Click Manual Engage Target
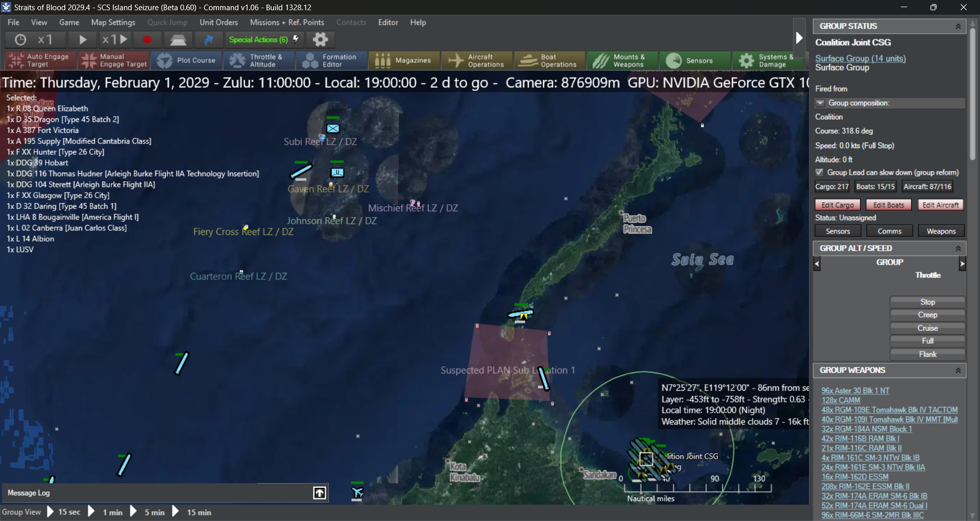This screenshot has height=521, width=980. coord(113,60)
